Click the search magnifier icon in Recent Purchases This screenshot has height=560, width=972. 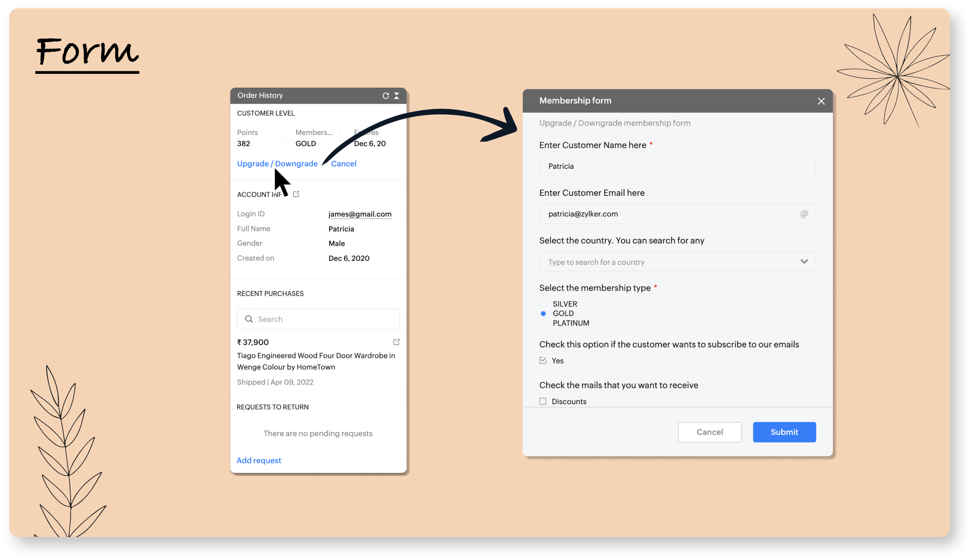(x=249, y=319)
